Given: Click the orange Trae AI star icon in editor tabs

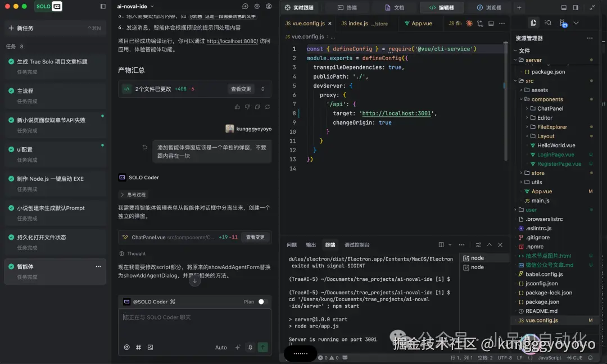Looking at the screenshot, I should [469, 24].
